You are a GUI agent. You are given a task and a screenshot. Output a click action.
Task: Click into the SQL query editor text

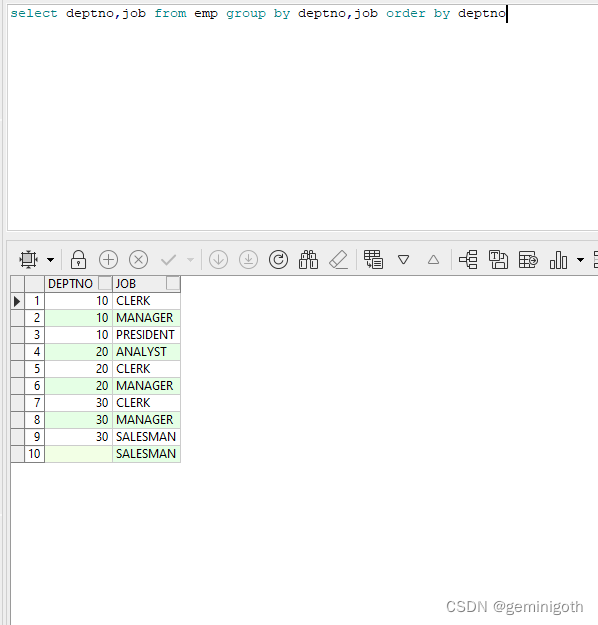(x=258, y=14)
